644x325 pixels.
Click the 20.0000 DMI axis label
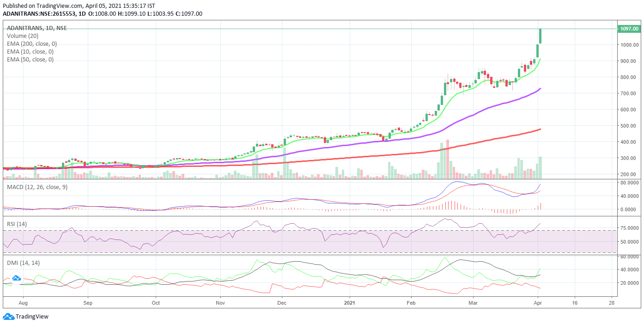pos(630,283)
